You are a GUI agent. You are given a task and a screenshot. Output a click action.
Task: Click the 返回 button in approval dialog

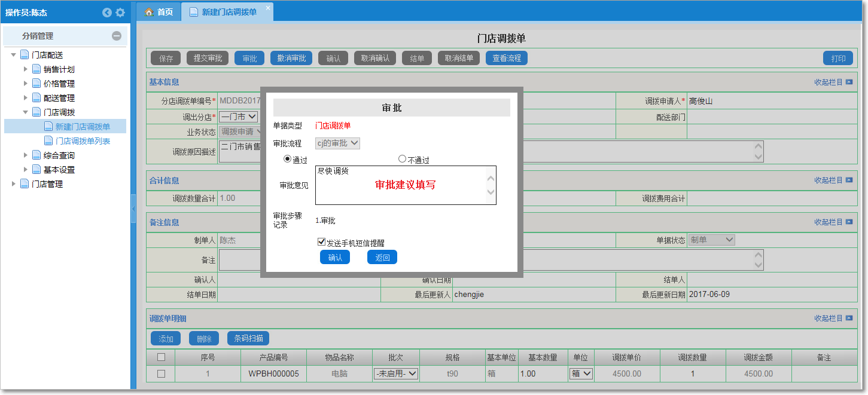click(382, 258)
